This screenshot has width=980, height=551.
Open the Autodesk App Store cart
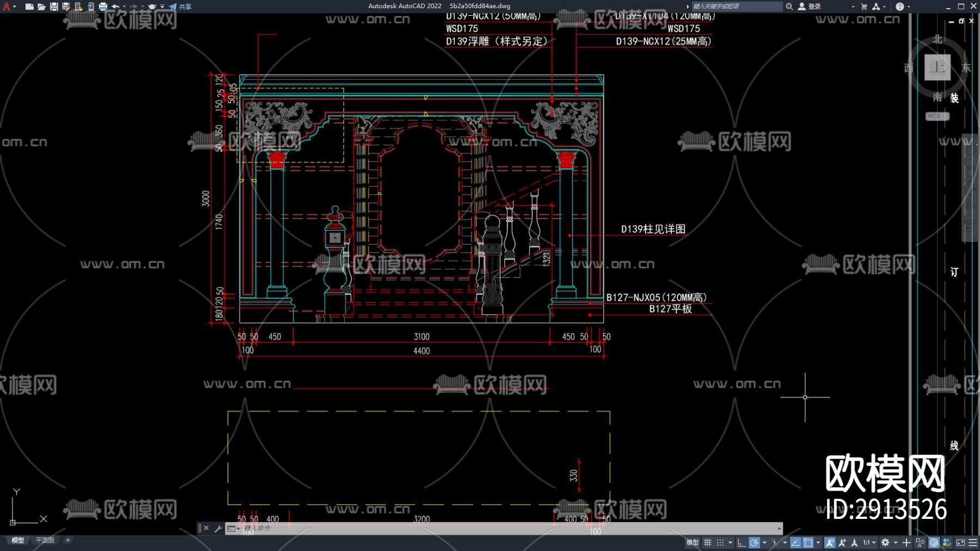pos(863,7)
